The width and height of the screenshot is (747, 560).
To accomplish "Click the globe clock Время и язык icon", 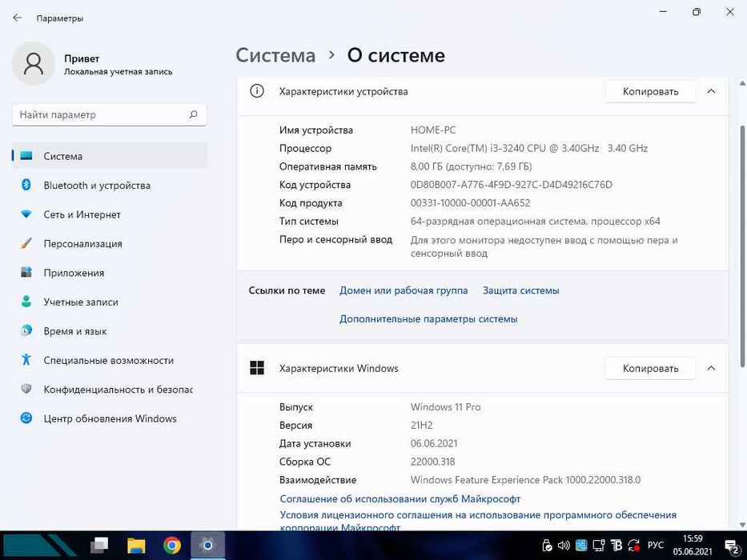I will coord(26,330).
